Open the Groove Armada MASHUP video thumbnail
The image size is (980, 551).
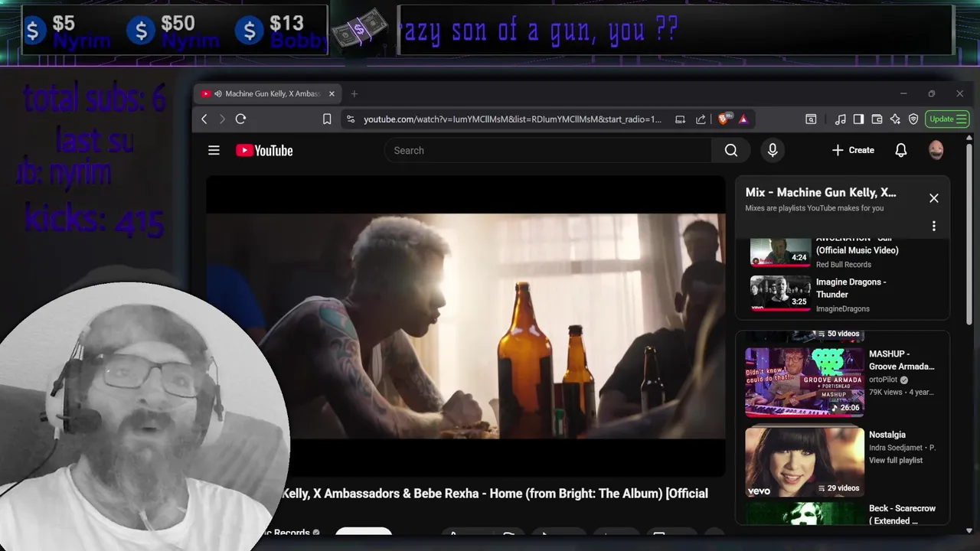805,382
